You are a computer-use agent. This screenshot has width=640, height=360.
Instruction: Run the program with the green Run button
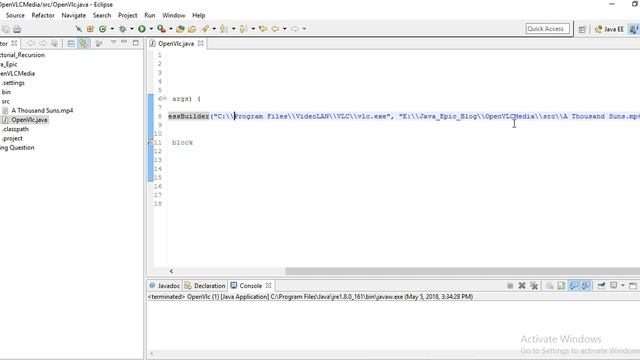(142, 29)
